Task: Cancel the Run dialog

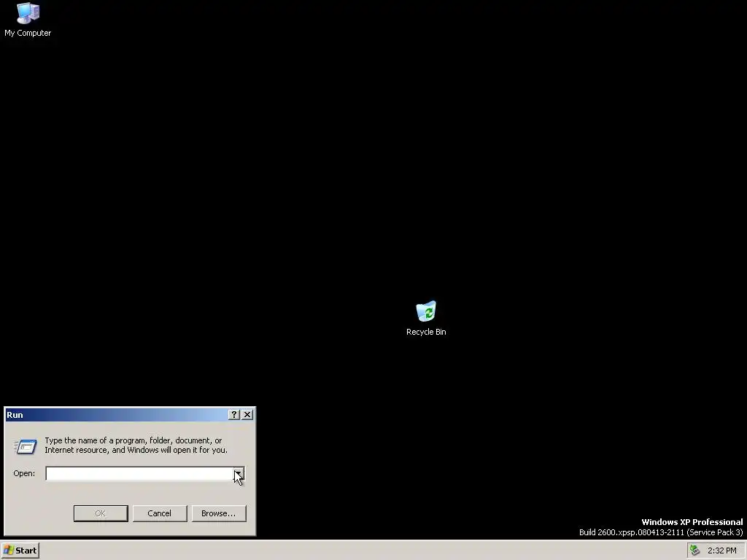Action: tap(160, 513)
